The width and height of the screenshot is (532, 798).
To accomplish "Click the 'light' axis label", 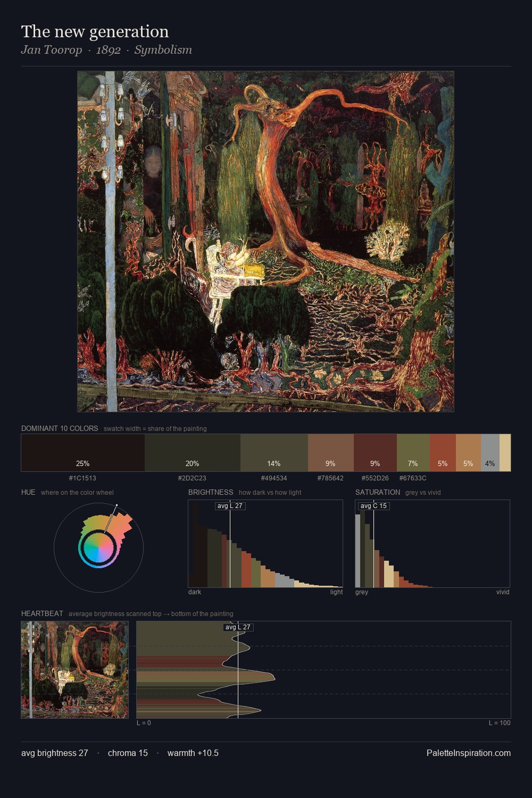I will pos(336,592).
